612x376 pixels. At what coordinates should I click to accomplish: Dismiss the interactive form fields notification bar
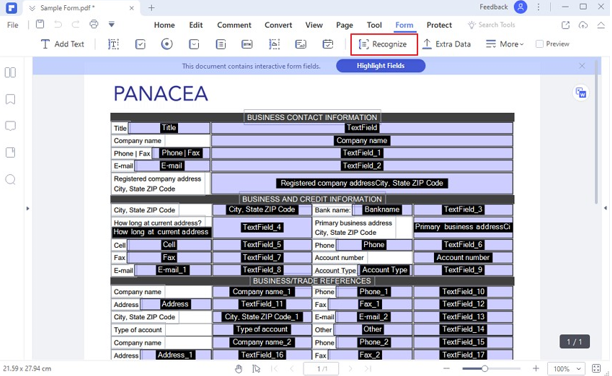coord(582,66)
